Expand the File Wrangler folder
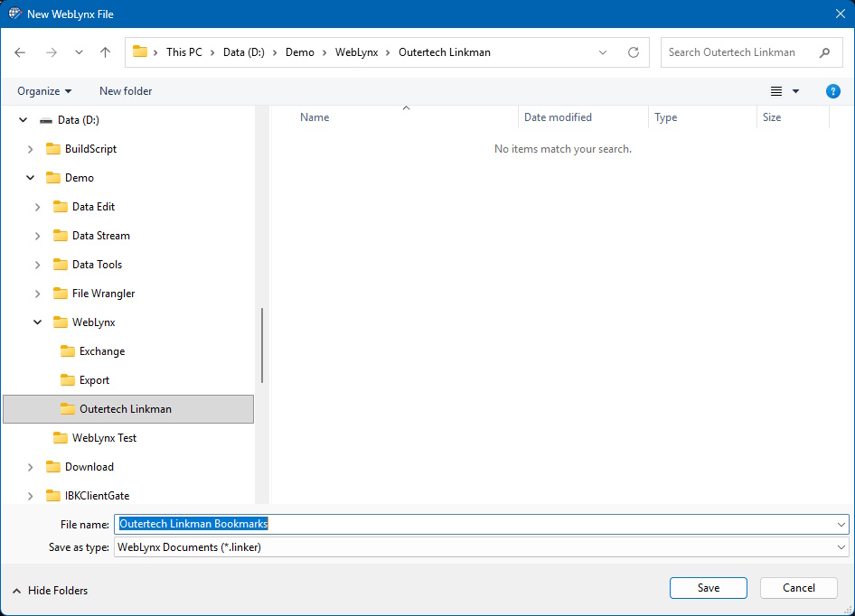The height and width of the screenshot is (616, 855). tap(37, 294)
